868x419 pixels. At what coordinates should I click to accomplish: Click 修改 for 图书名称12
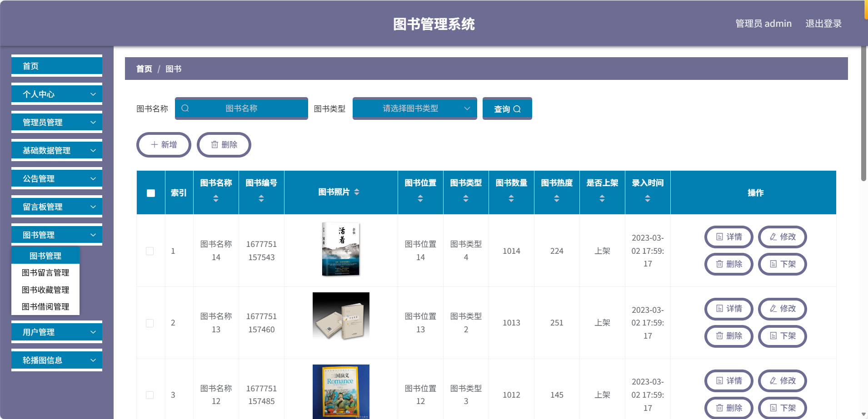783,381
